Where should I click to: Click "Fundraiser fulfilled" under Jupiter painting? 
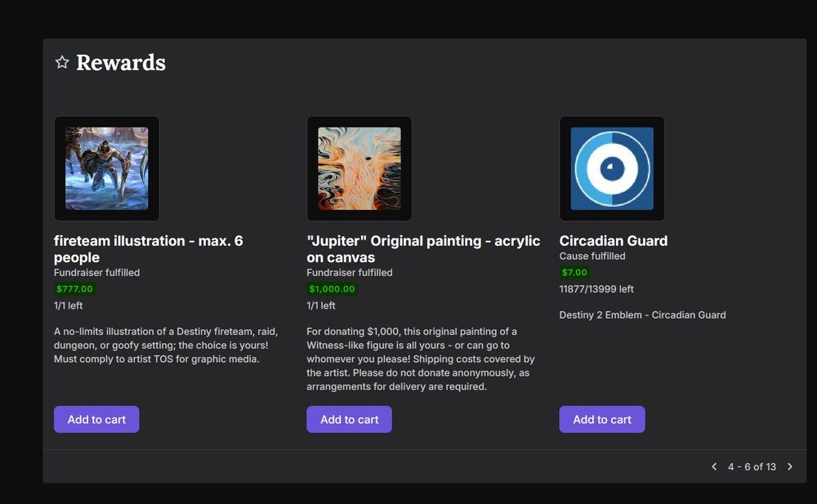point(350,273)
